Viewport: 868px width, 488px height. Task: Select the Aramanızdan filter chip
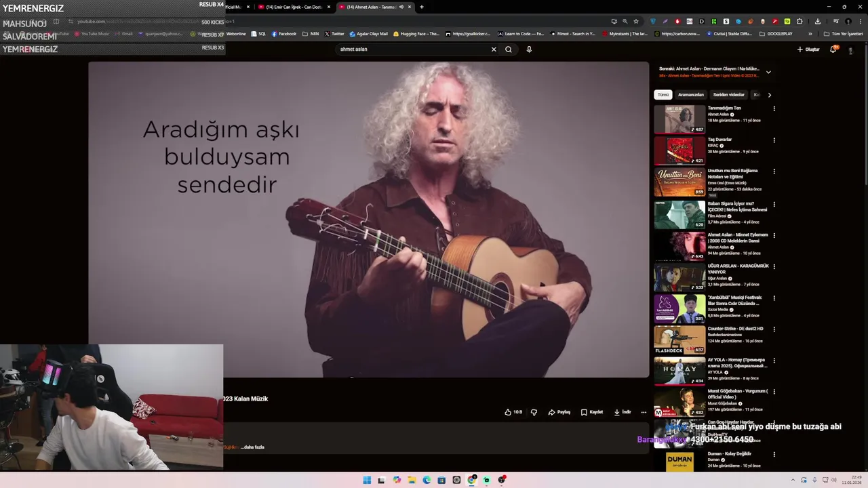[x=691, y=95]
